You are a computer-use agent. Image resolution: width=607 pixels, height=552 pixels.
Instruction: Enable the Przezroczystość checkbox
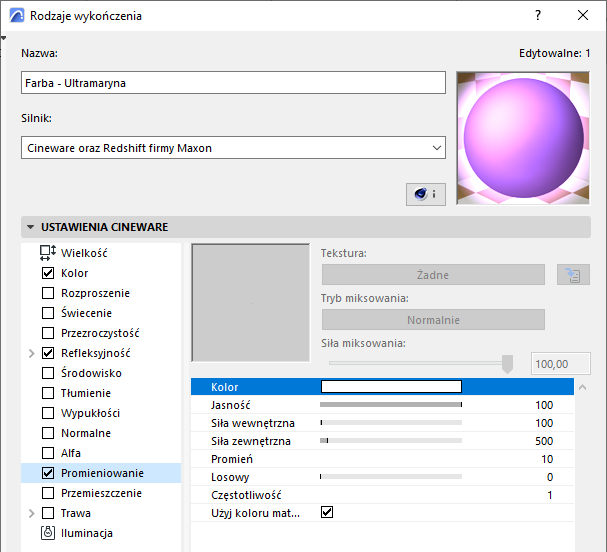pyautogui.click(x=48, y=333)
